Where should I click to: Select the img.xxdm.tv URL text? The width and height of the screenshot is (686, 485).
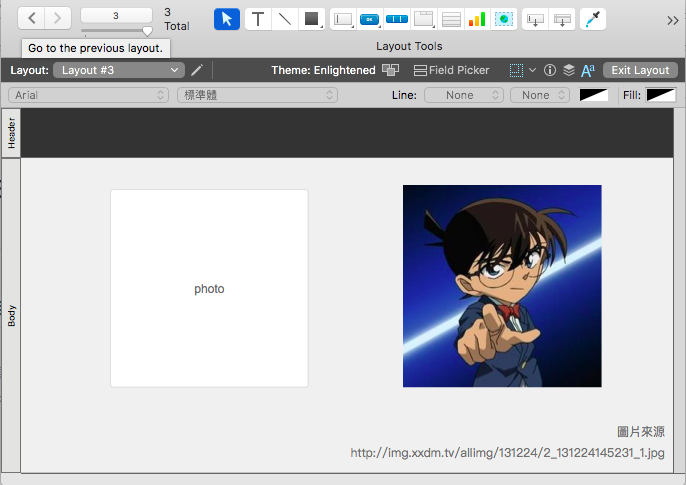tap(508, 453)
